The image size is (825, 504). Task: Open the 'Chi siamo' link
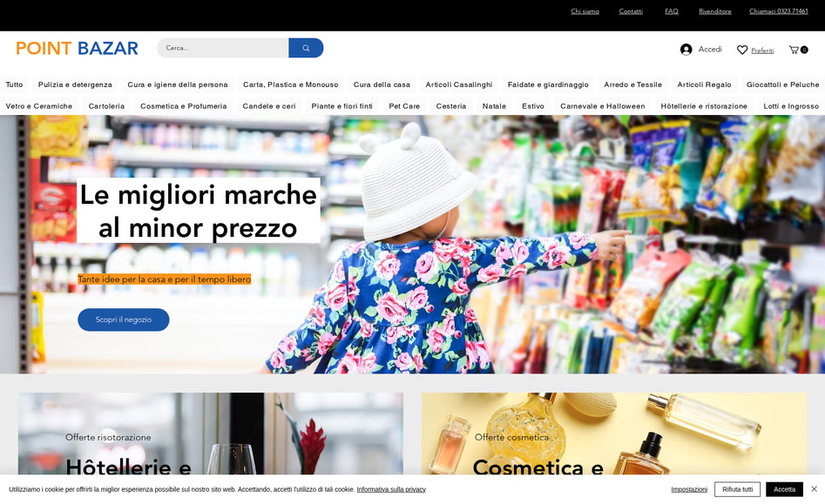585,10
